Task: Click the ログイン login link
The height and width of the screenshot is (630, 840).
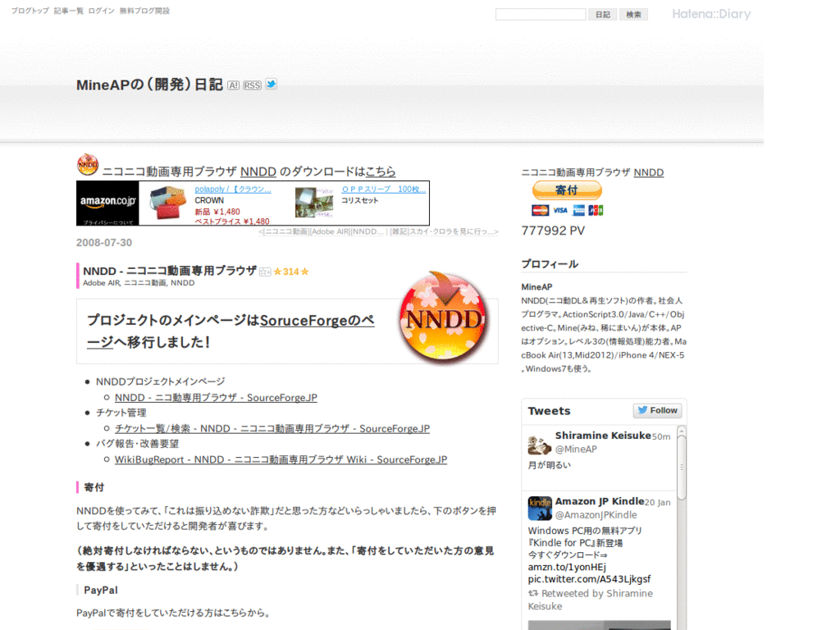Action: point(101,11)
